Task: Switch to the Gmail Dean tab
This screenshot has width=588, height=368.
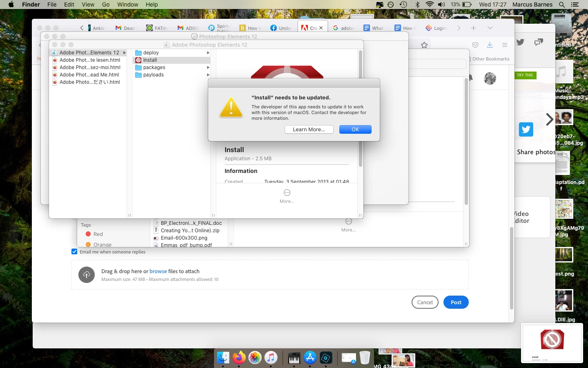Action: point(125,28)
